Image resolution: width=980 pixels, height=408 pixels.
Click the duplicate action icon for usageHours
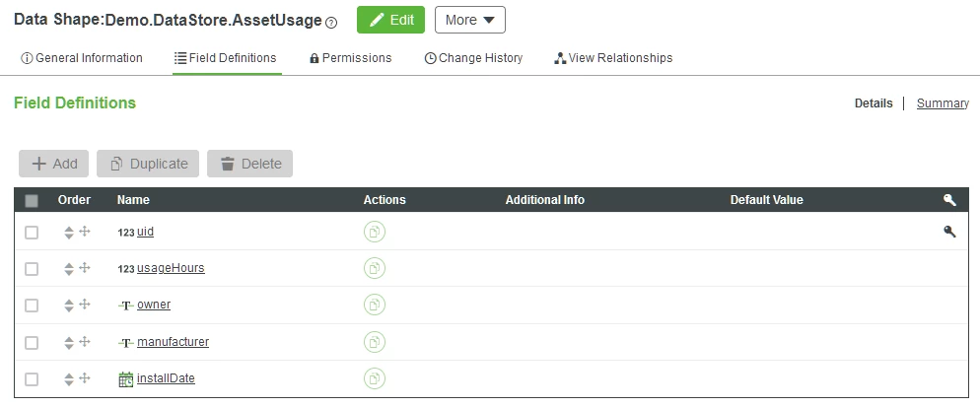(375, 268)
